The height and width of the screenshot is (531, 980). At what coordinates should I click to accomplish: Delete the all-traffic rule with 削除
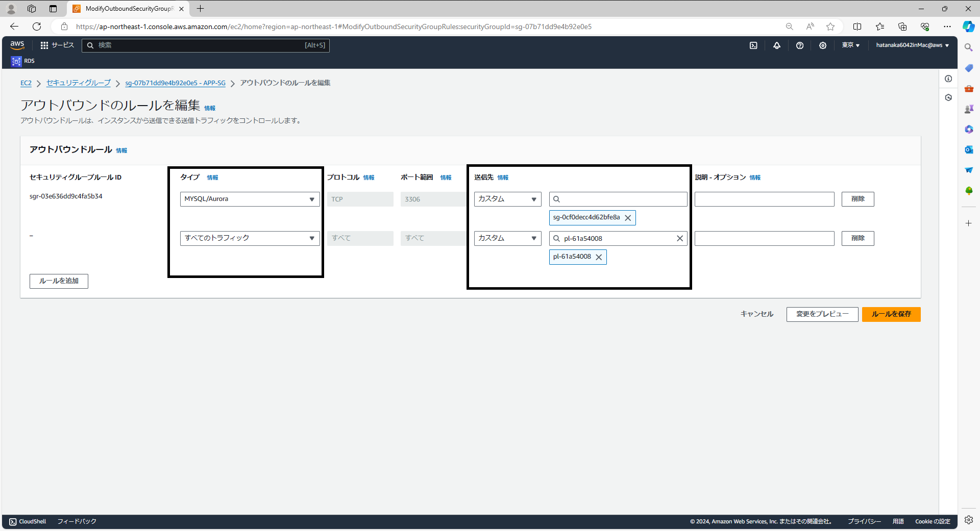(858, 238)
